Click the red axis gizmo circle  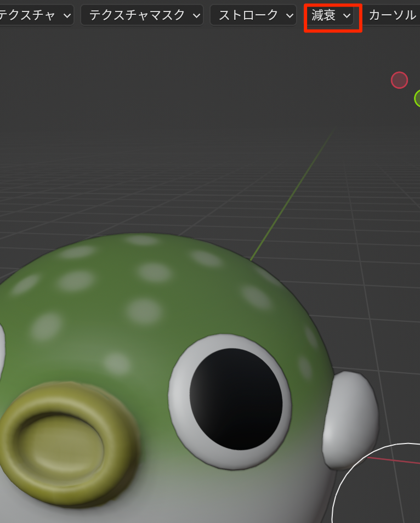399,80
